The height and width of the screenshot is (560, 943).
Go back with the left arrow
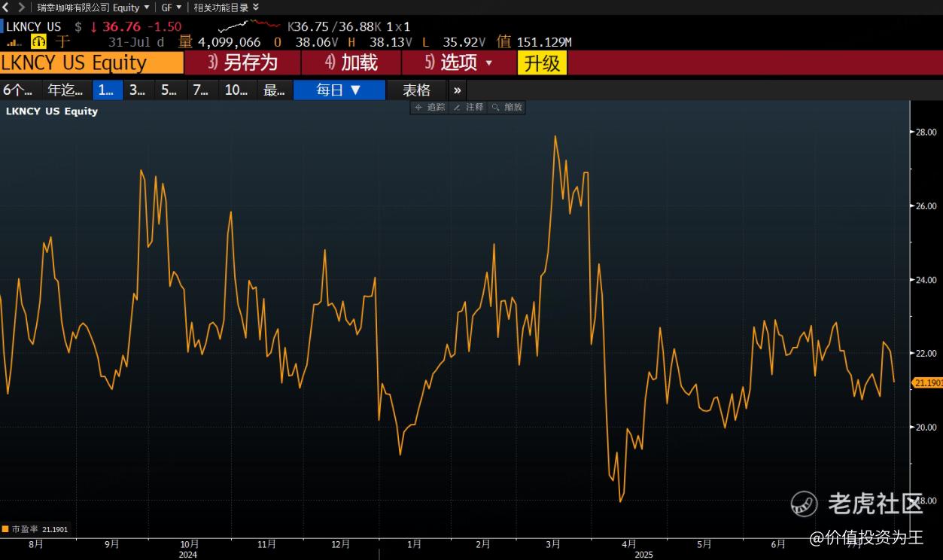(6, 7)
